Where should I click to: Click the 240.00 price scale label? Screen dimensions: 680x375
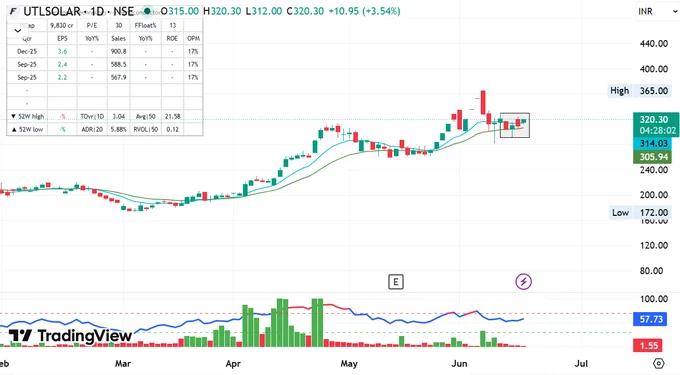(x=654, y=170)
